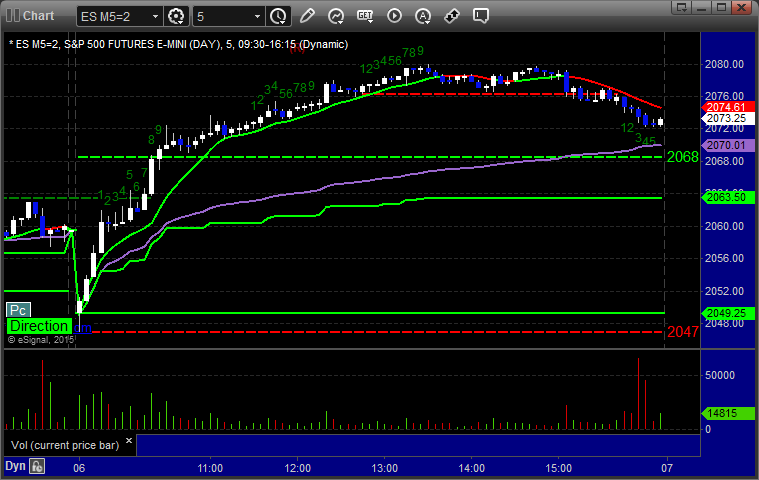The image size is (759, 480).
Task: Toggle the Pc label on chart
Action: click(x=19, y=310)
